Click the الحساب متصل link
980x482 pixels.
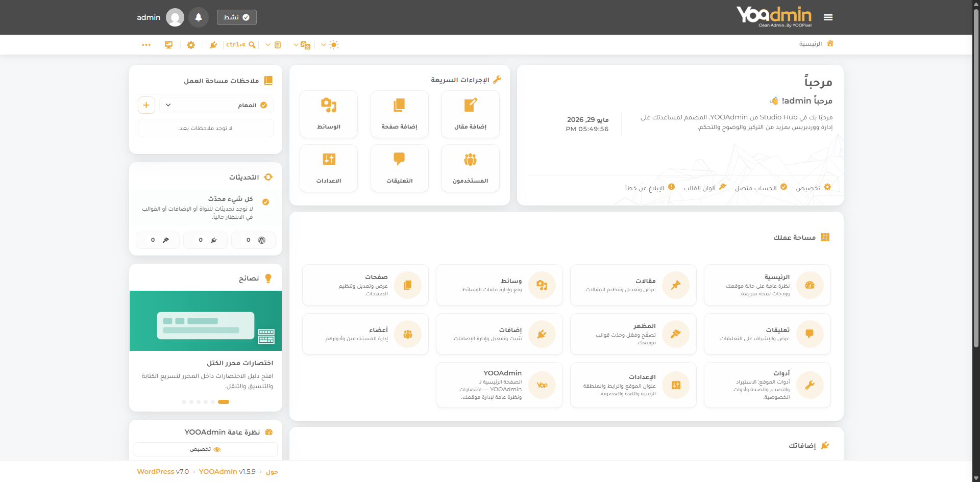coord(761,188)
